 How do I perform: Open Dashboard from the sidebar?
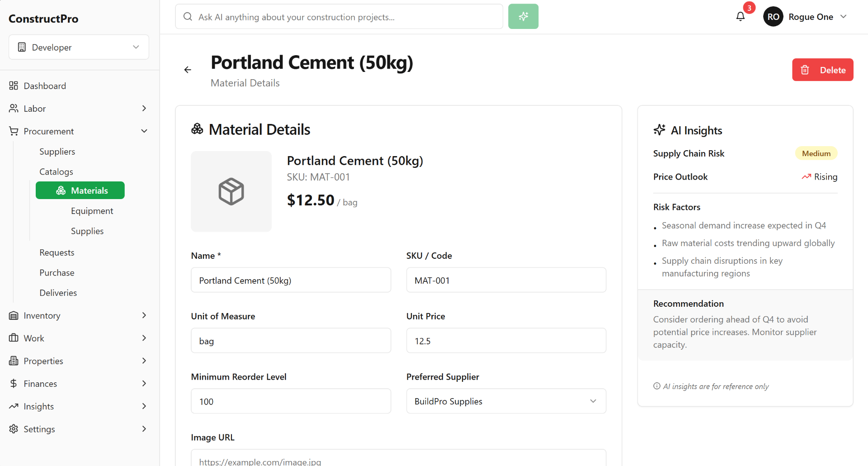(45, 86)
